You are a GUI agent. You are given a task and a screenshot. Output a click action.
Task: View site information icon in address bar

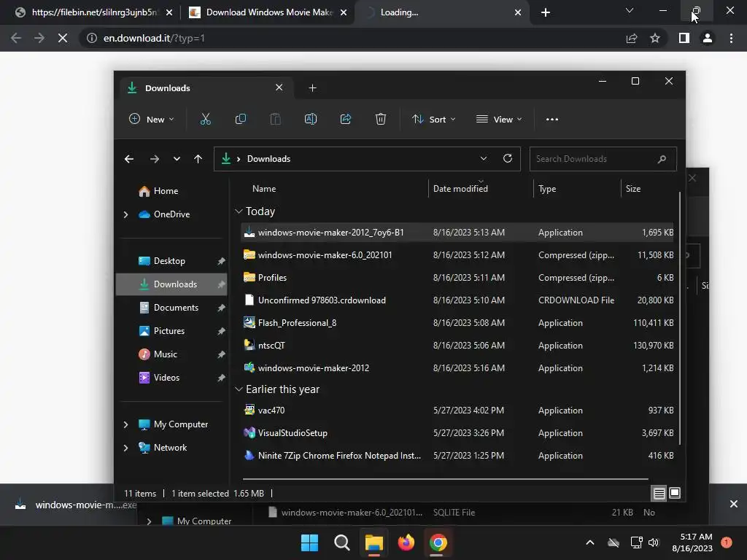click(91, 38)
